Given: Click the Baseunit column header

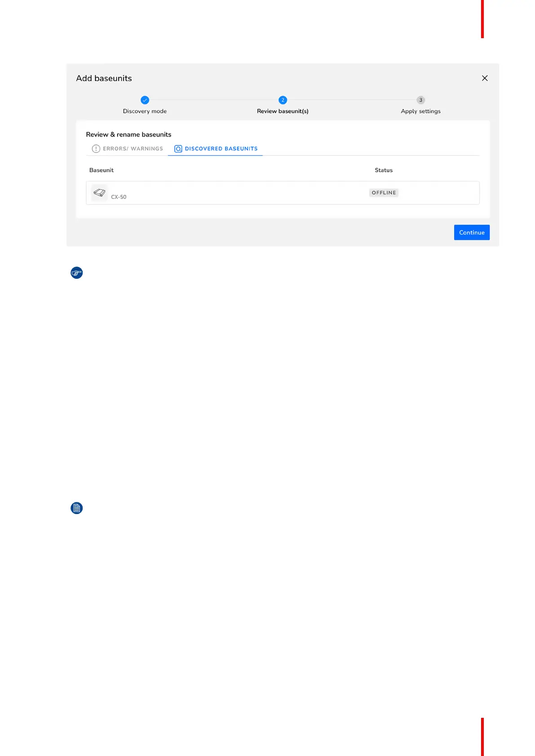Looking at the screenshot, I should pyautogui.click(x=102, y=170).
